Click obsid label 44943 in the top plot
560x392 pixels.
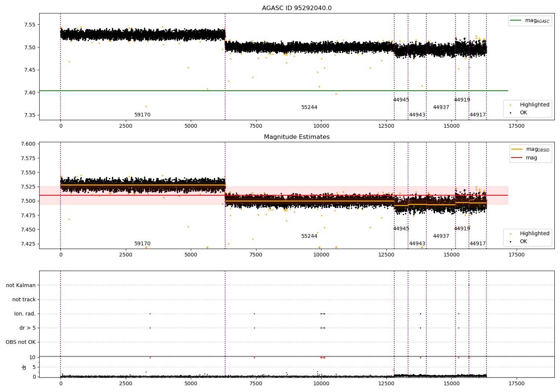click(417, 115)
